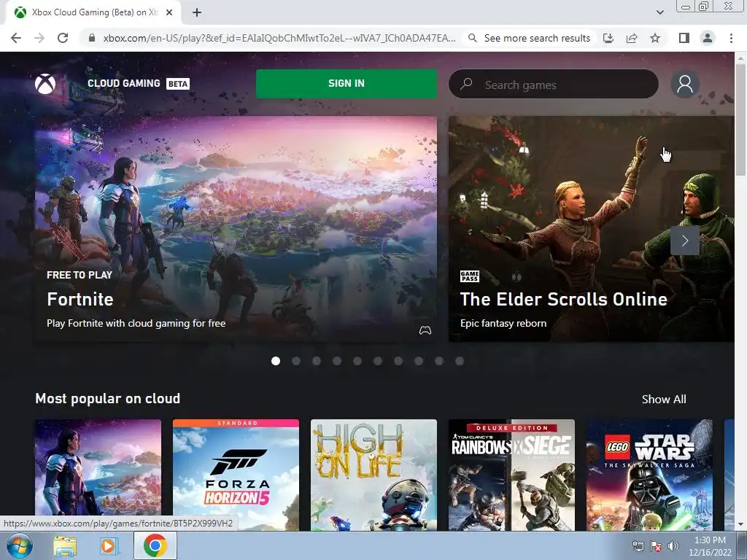This screenshot has height=560, width=747.
Task: Advance carousel with next arrow
Action: tap(684, 241)
